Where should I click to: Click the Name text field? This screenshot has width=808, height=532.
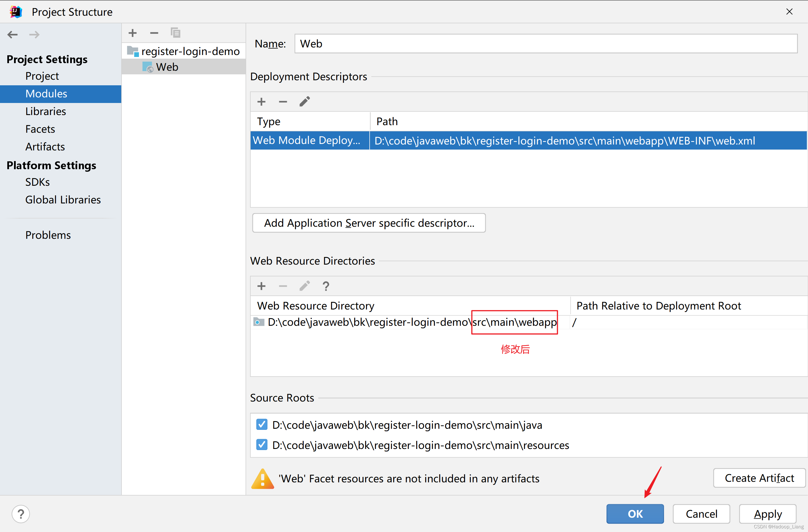546,44
